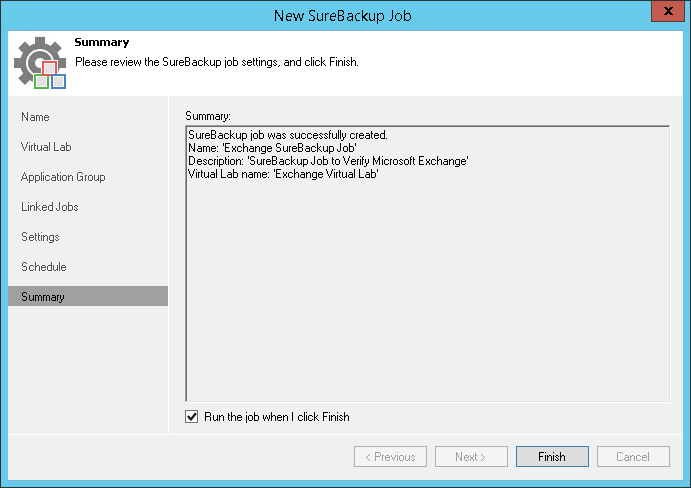Toggle 'Run the job when I click Finish'

point(192,417)
